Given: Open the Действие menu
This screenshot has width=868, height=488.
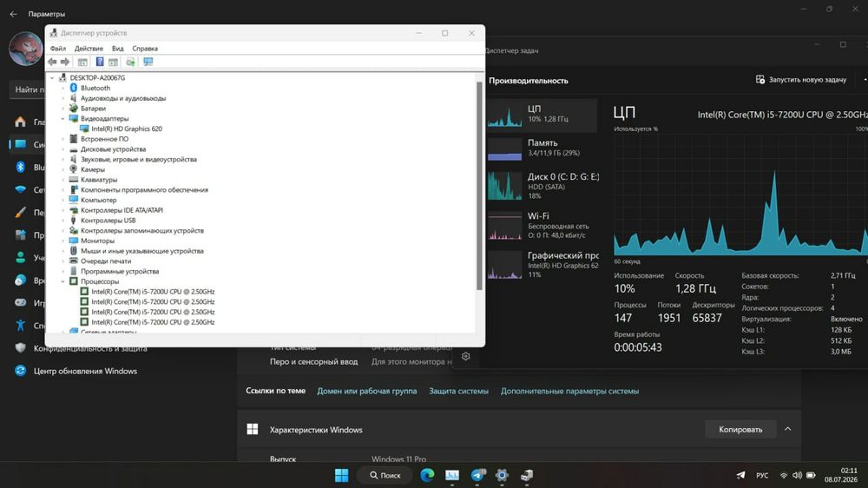Looking at the screenshot, I should (89, 49).
